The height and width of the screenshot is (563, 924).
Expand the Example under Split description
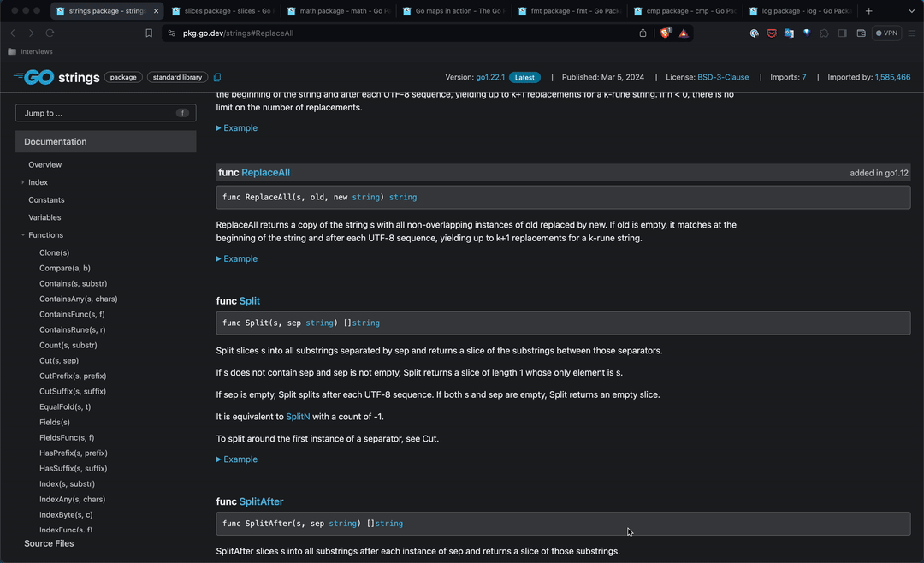pyautogui.click(x=237, y=459)
